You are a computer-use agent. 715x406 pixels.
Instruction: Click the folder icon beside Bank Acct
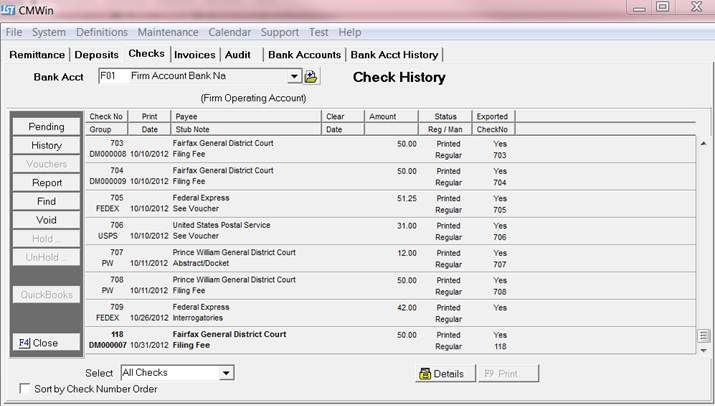coord(311,77)
